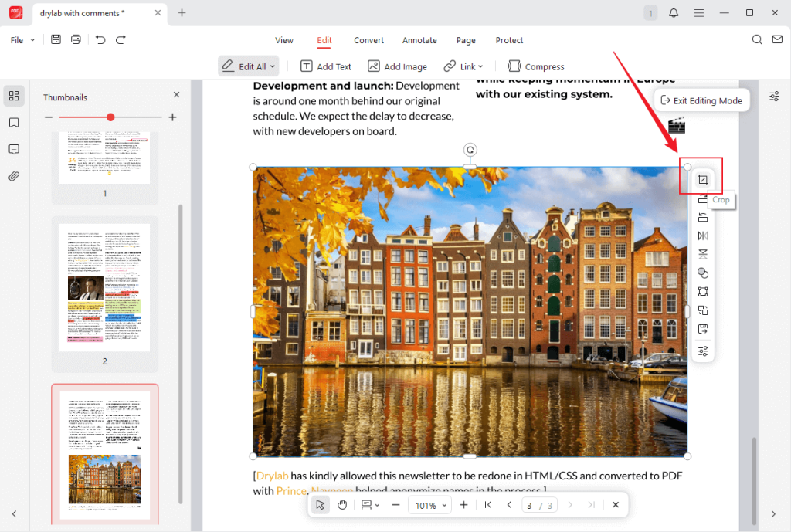Open the Edit All dropdown
This screenshot has height=532, width=791.
[248, 66]
